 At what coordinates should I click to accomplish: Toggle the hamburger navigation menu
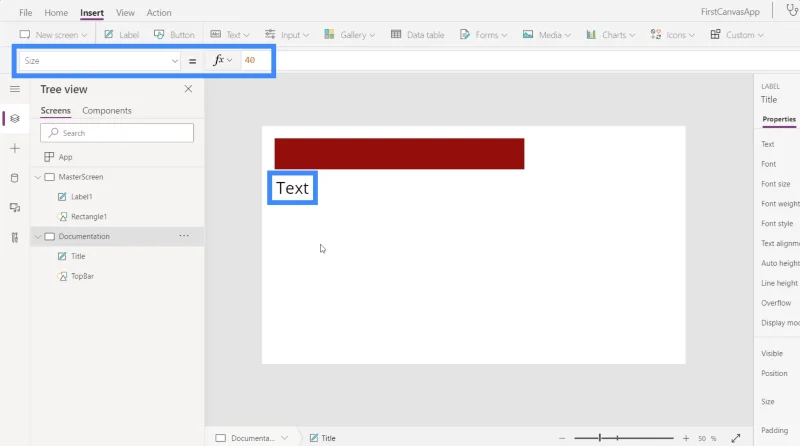(x=15, y=89)
